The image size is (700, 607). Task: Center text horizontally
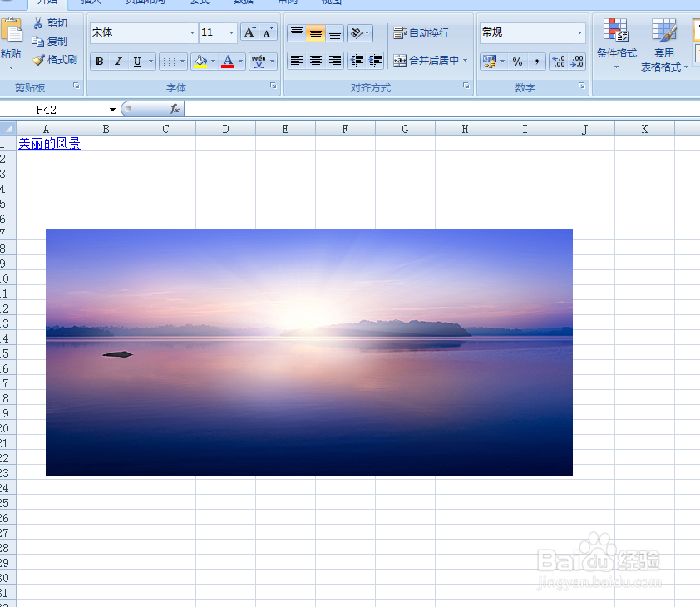(316, 61)
